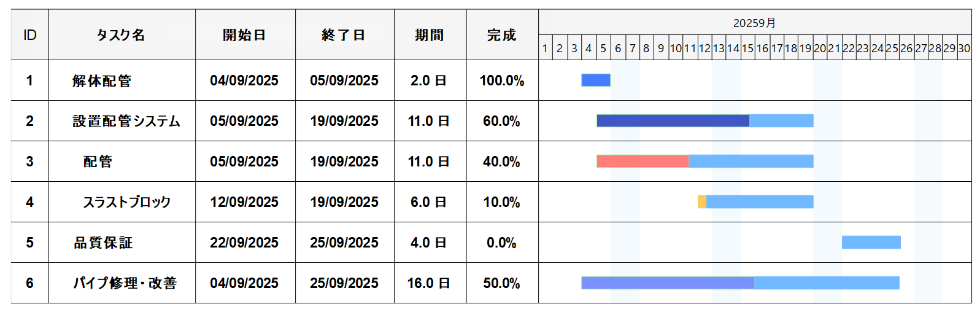Click the 品質保証 task name
Image resolution: width=980 pixels, height=312 pixels.
103,243
